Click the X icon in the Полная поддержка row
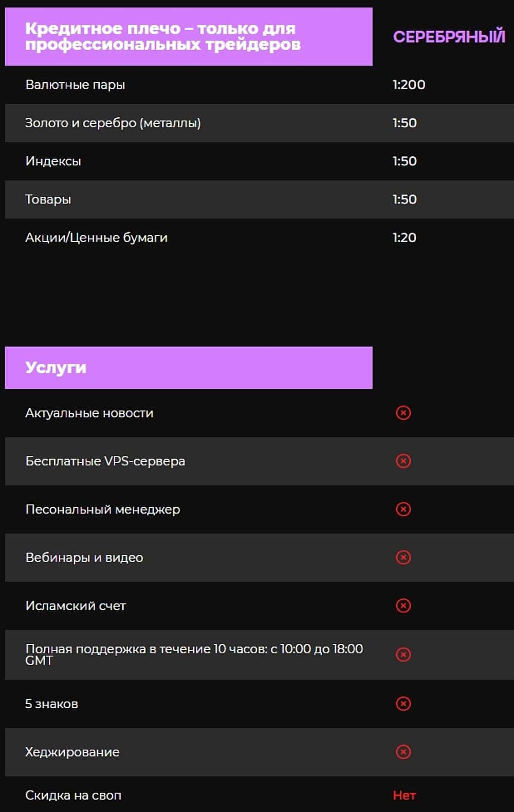 403,654
